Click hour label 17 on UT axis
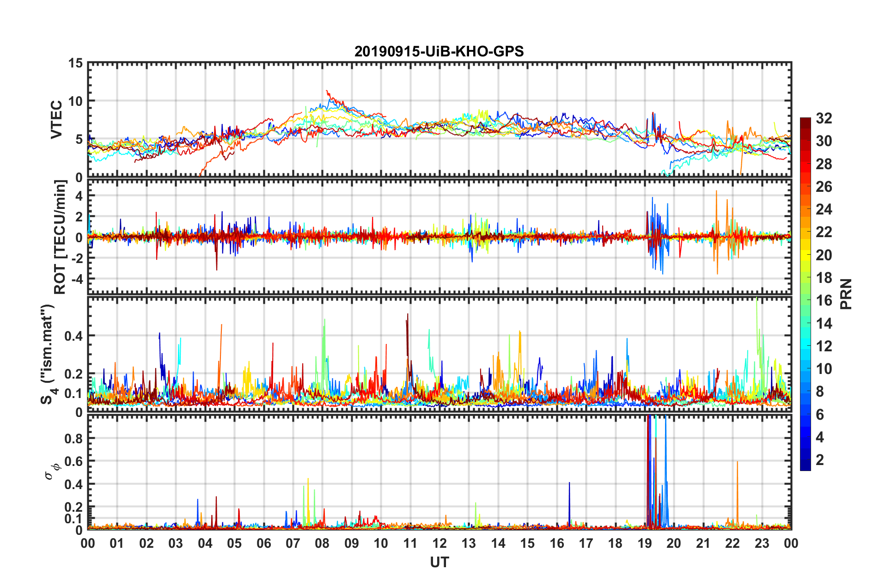This screenshot has height=588, width=879. [586, 544]
